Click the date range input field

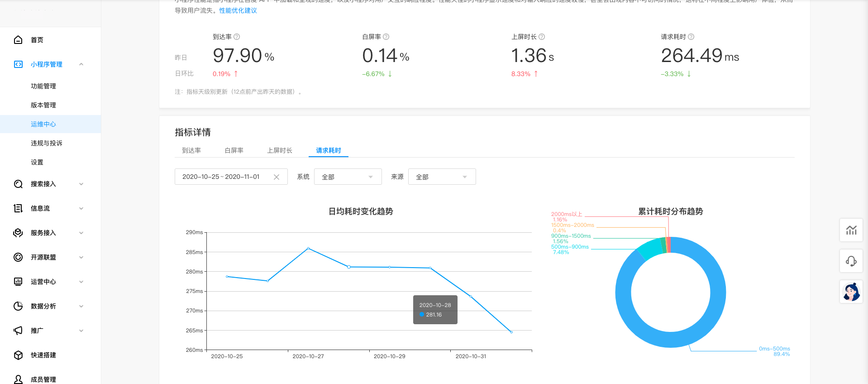click(x=222, y=177)
